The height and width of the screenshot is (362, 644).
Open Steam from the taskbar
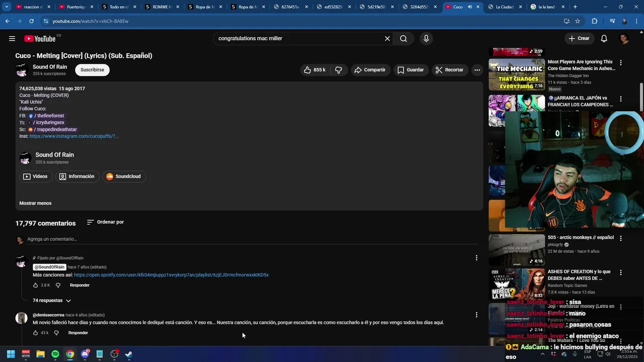(129, 354)
